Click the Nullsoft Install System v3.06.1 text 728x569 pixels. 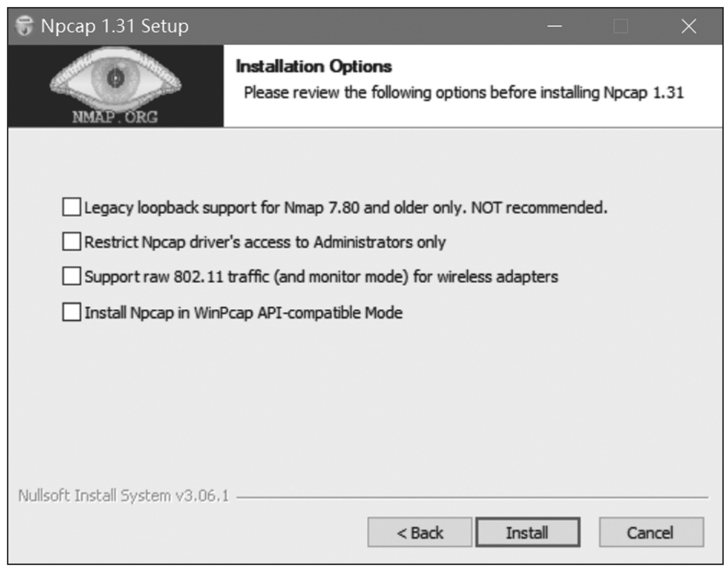124,496
